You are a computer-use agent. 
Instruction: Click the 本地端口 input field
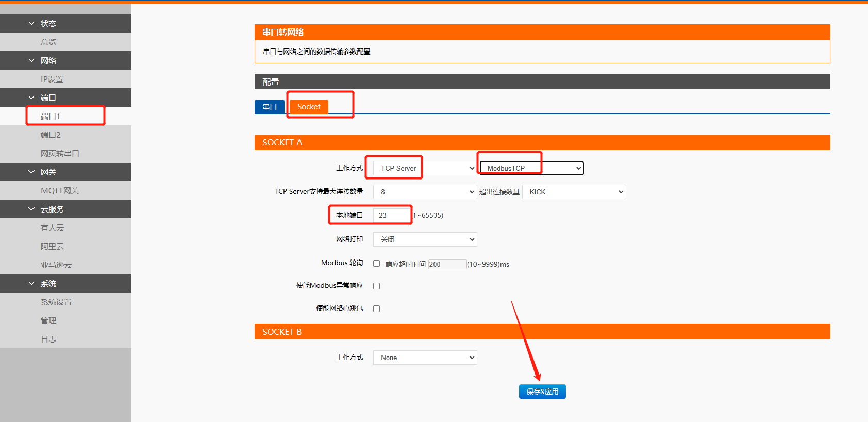(392, 215)
